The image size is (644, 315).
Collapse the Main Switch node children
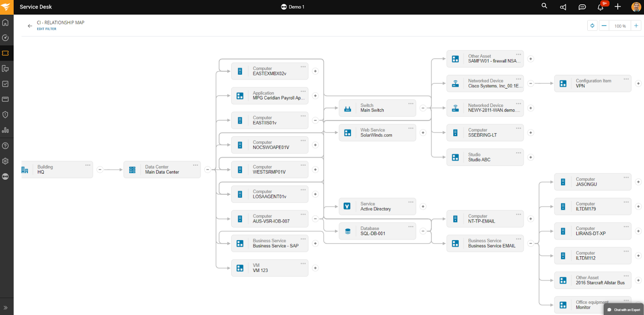(423, 108)
